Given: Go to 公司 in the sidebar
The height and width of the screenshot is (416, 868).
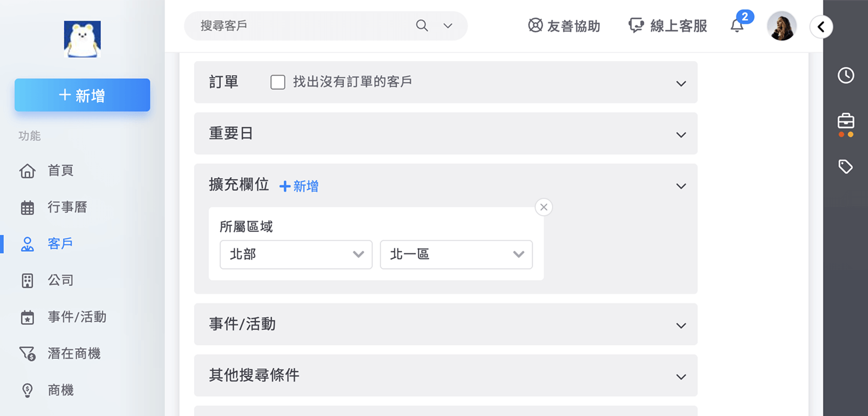Looking at the screenshot, I should pyautogui.click(x=61, y=280).
